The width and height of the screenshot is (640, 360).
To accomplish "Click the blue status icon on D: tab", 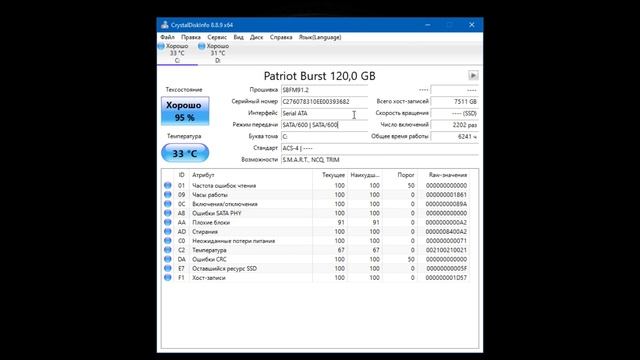I will tap(202, 47).
